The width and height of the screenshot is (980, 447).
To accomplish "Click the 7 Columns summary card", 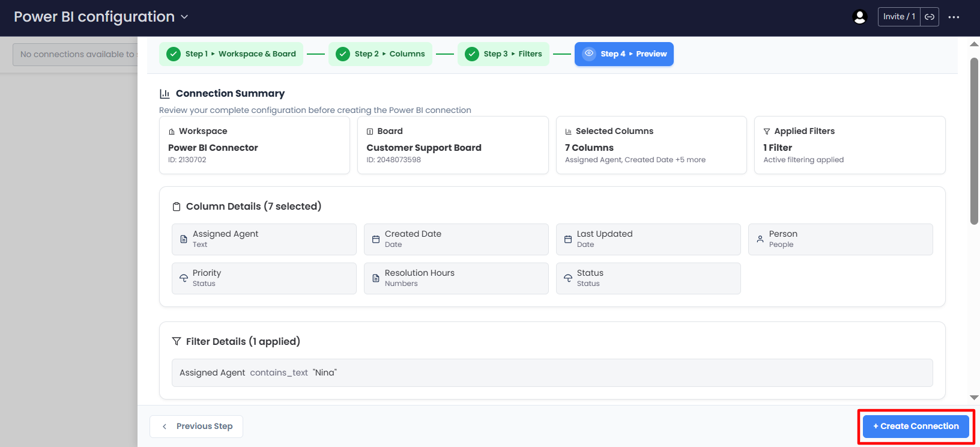I will (x=652, y=145).
